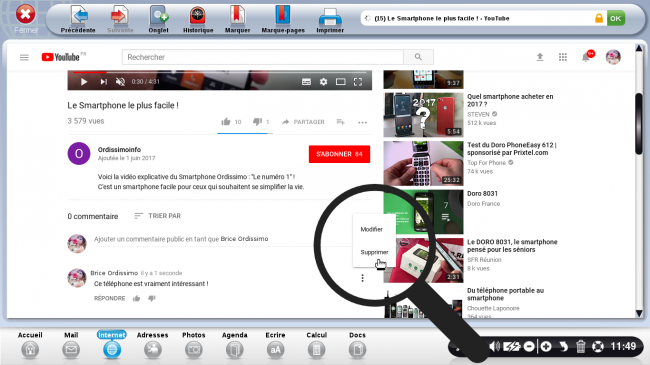Open Le DORO 8031 seniors video title

(x=512, y=246)
